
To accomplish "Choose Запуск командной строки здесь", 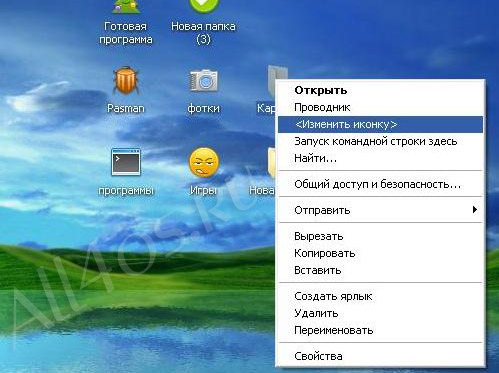I will click(380, 141).
